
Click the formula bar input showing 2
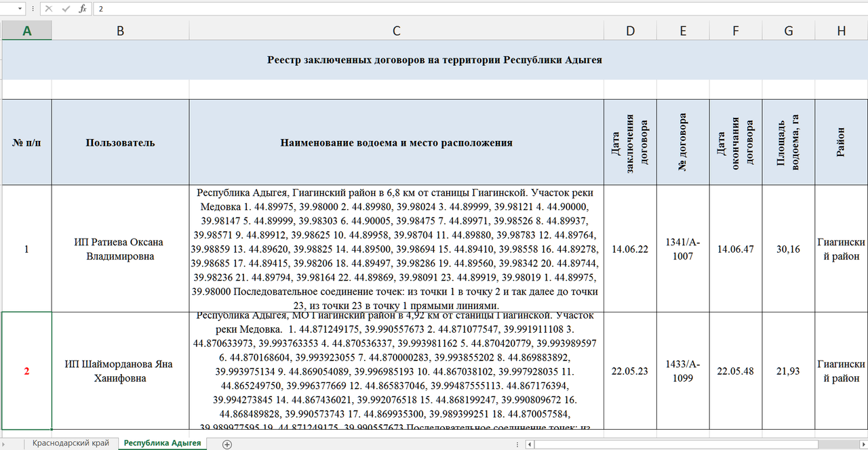click(x=480, y=9)
